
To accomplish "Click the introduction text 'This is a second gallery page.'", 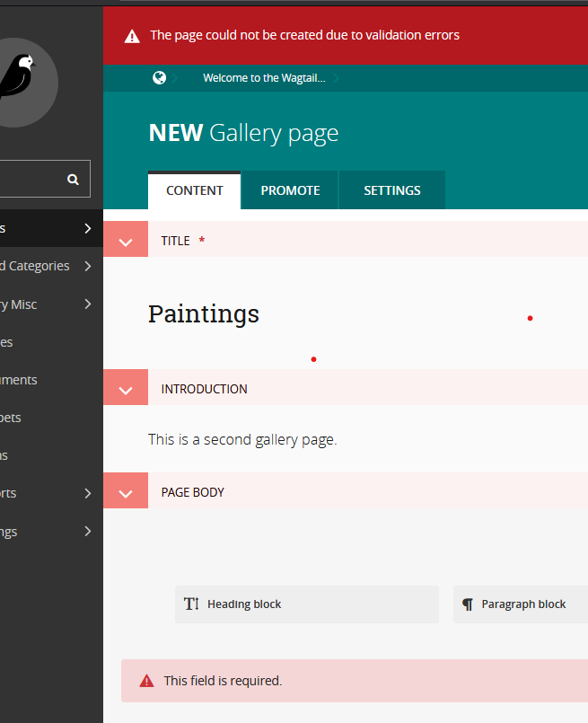I will pos(242,440).
